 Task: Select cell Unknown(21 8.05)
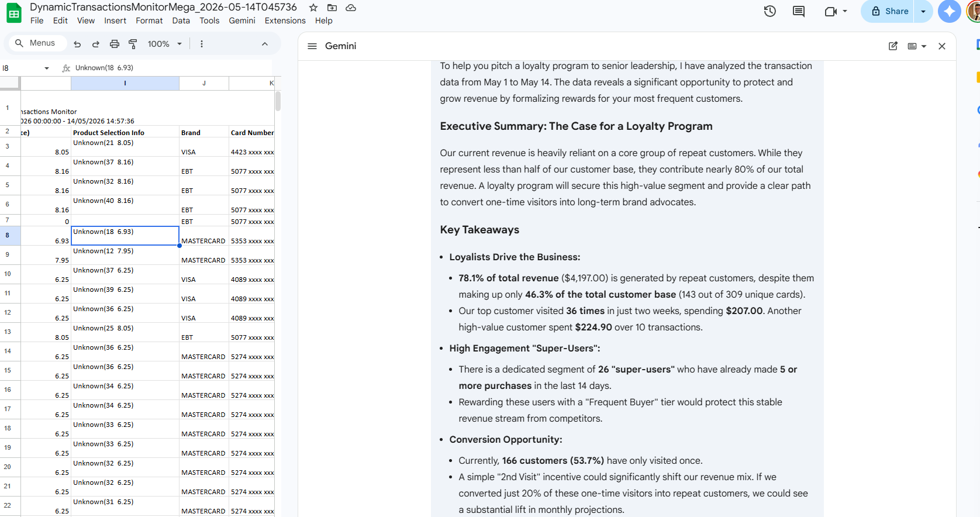[125, 147]
